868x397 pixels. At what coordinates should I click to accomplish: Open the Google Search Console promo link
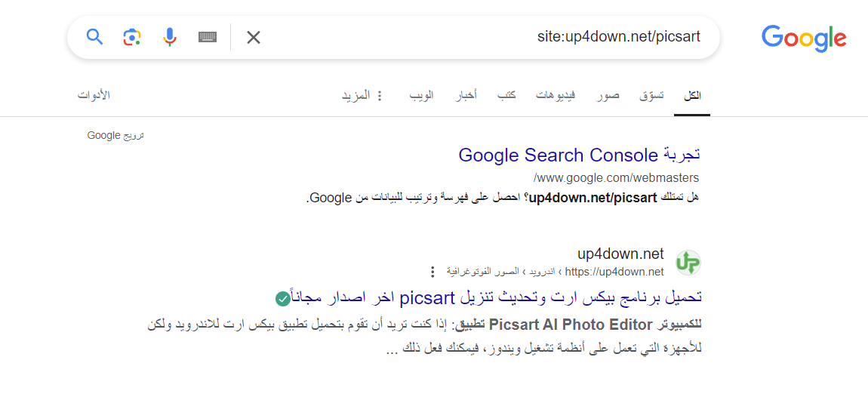[x=579, y=155]
